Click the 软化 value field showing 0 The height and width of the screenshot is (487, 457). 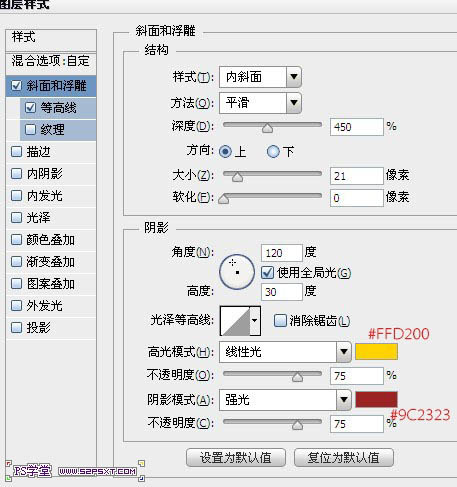pos(357,198)
